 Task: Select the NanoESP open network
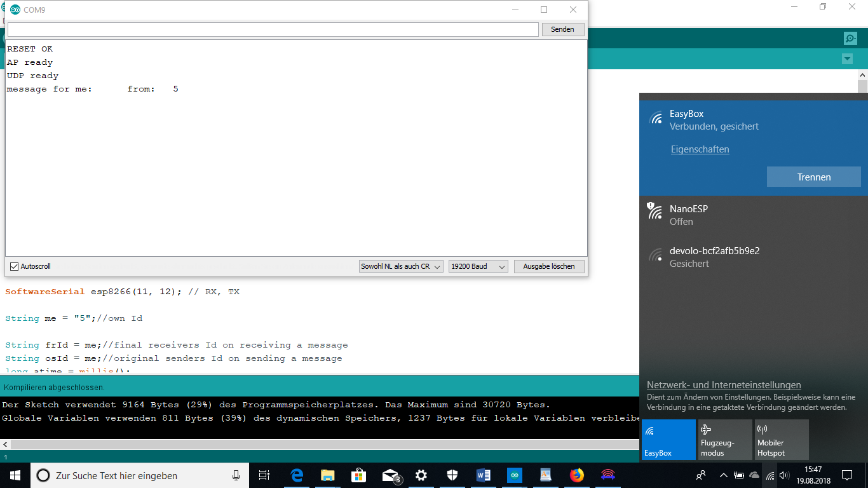754,215
